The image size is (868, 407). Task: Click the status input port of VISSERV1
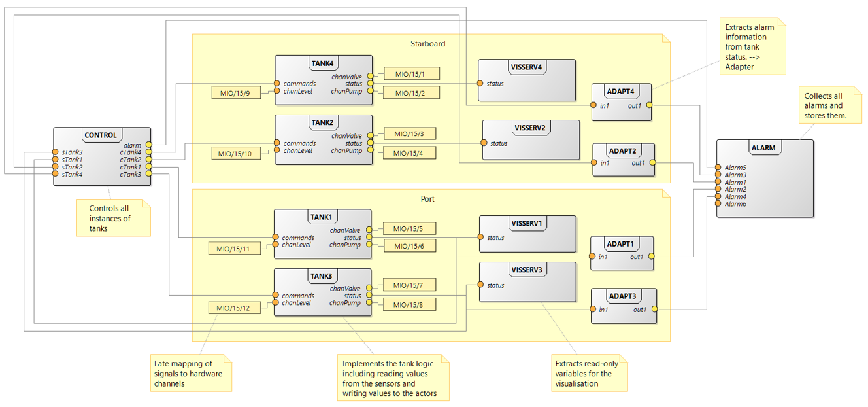pos(481,238)
